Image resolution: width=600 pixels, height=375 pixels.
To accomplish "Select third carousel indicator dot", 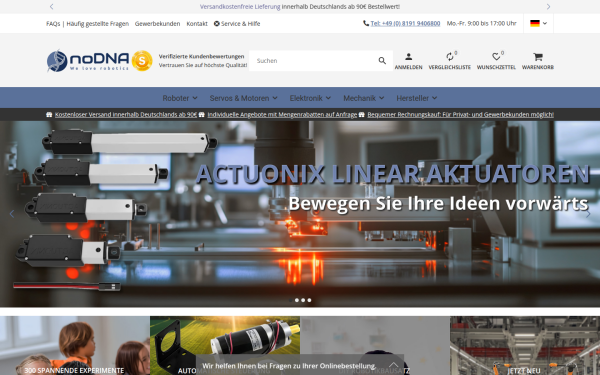I will point(303,300).
